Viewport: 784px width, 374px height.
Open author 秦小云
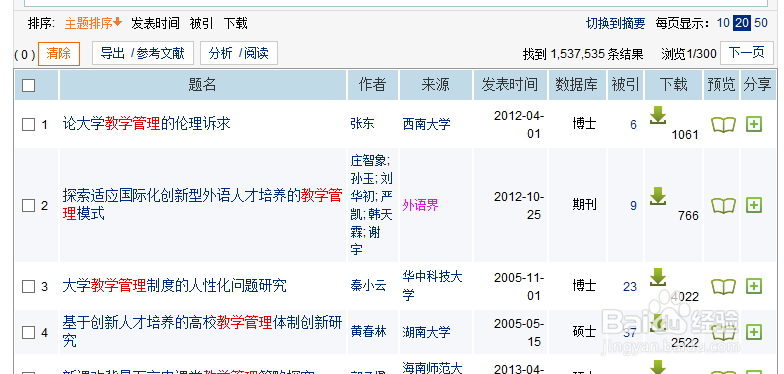pos(368,286)
